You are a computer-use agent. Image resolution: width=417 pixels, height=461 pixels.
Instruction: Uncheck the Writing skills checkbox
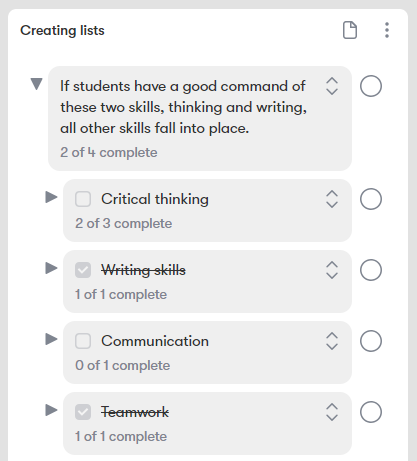(x=83, y=270)
